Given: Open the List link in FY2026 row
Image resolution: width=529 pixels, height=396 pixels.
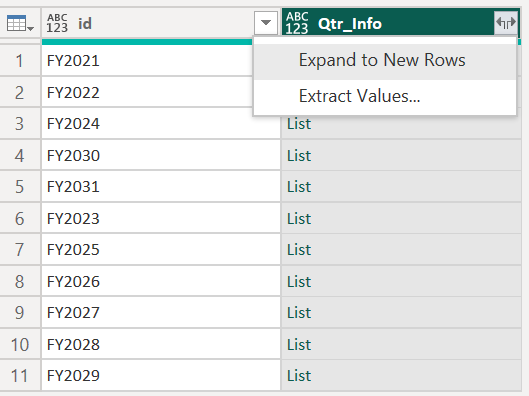Looking at the screenshot, I should (x=299, y=282).
